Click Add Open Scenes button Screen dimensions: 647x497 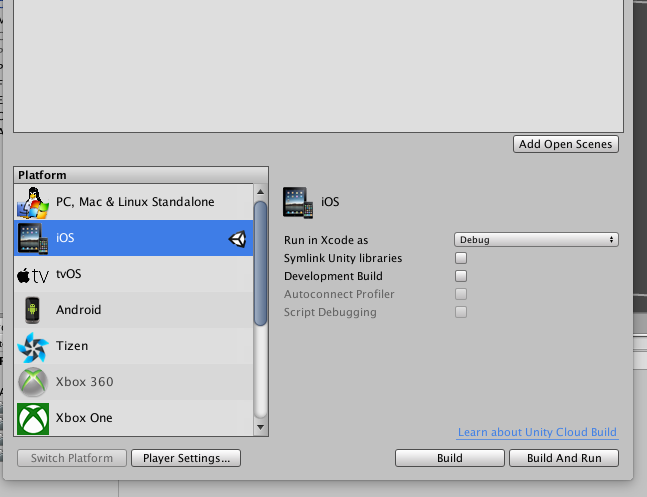566,144
